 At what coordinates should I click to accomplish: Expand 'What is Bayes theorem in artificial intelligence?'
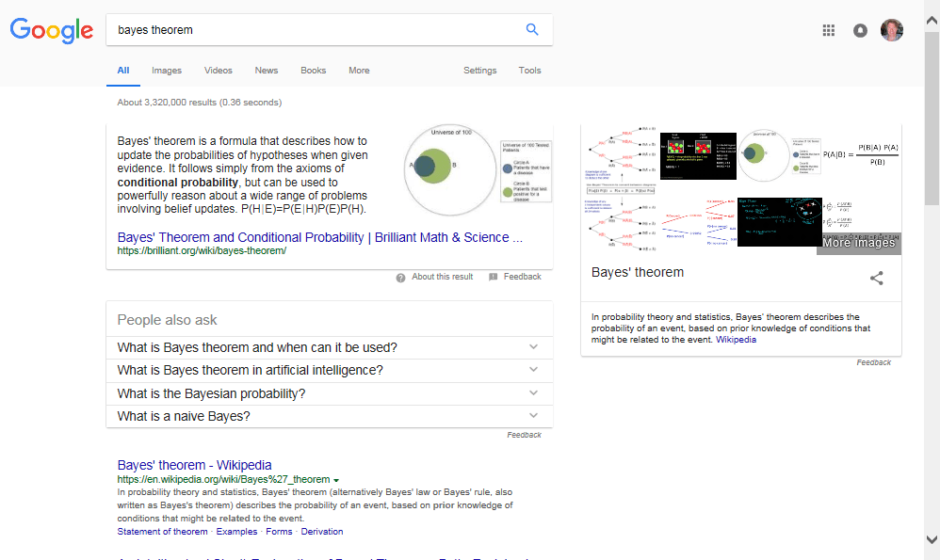(329, 371)
